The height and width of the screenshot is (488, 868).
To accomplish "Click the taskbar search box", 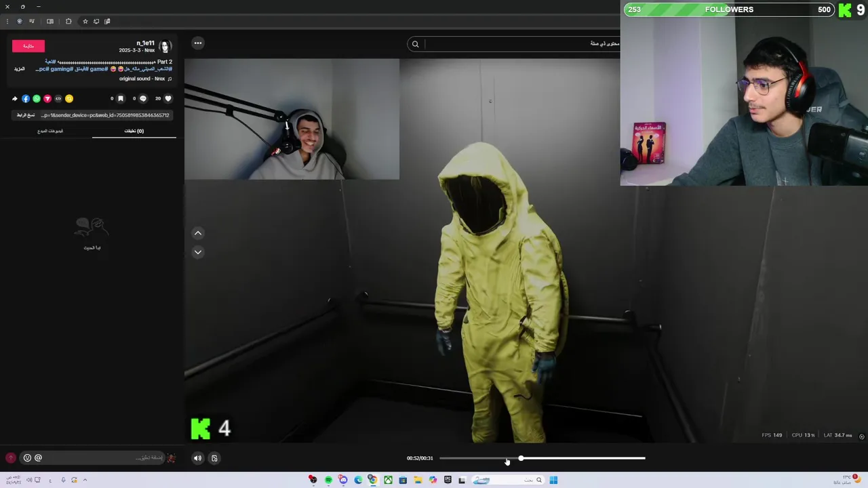I will click(x=508, y=480).
